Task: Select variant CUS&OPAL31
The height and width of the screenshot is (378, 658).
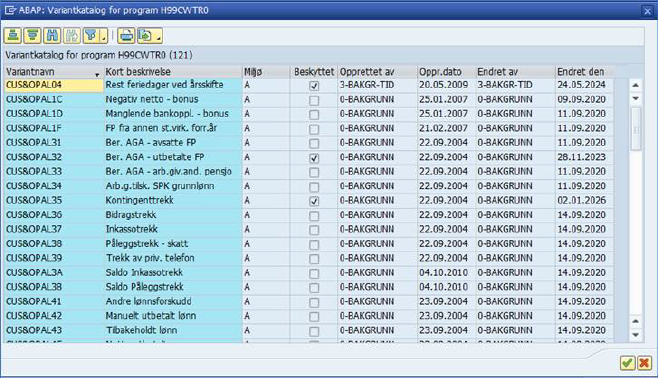Action: pos(54,143)
